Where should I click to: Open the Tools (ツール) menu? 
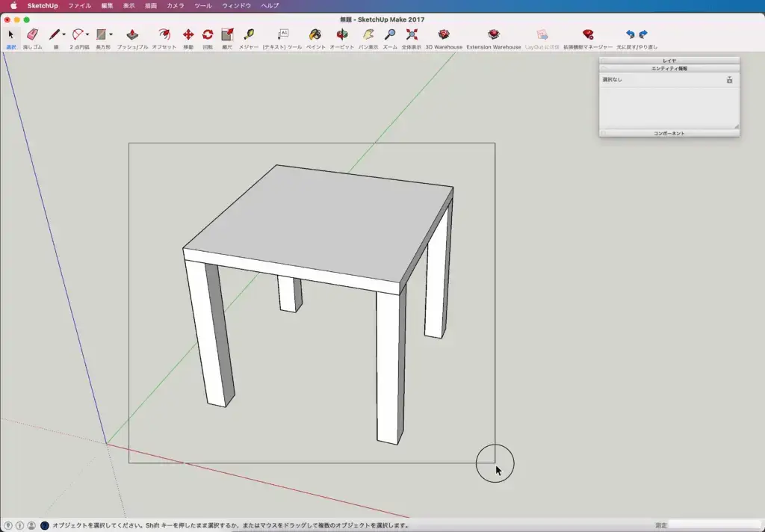(x=203, y=6)
